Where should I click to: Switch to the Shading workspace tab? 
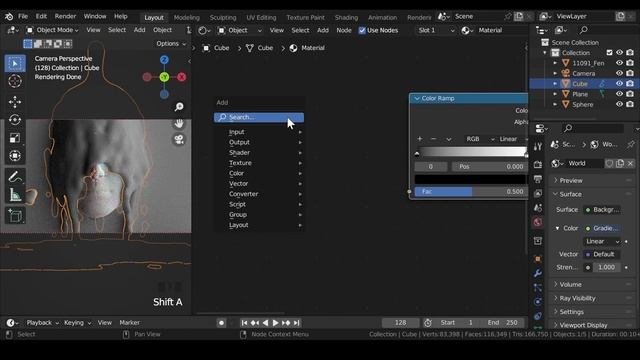tap(346, 18)
